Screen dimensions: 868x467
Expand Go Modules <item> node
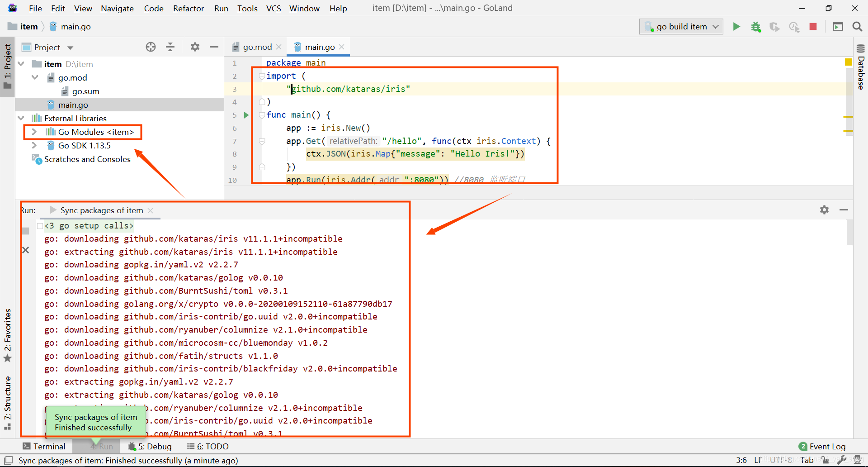[x=34, y=132]
